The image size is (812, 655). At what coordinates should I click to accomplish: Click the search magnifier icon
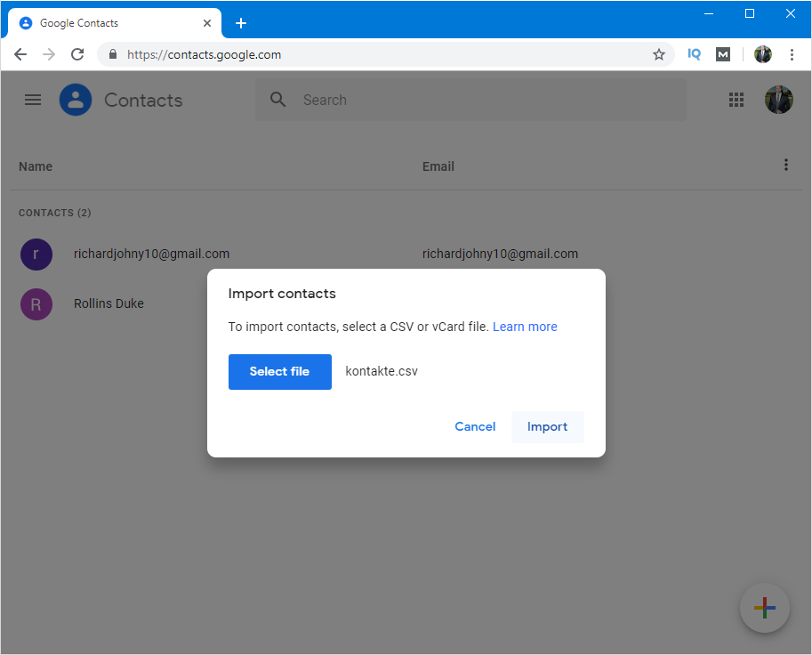click(x=278, y=100)
